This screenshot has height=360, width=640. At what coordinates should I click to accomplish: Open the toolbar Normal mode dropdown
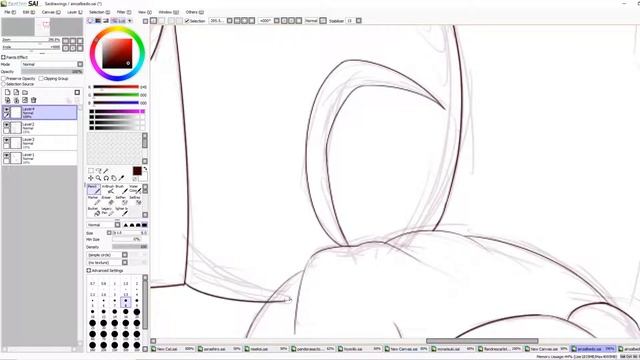tap(323, 20)
